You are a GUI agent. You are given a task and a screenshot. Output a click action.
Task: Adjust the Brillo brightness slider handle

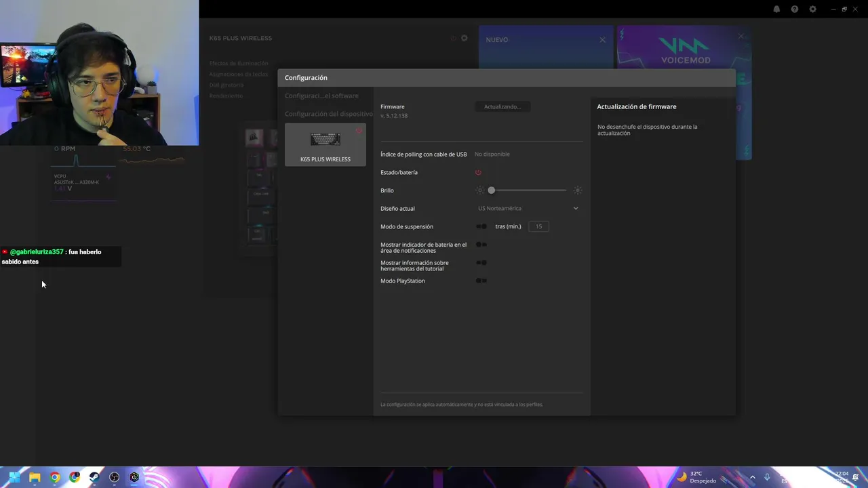click(492, 190)
